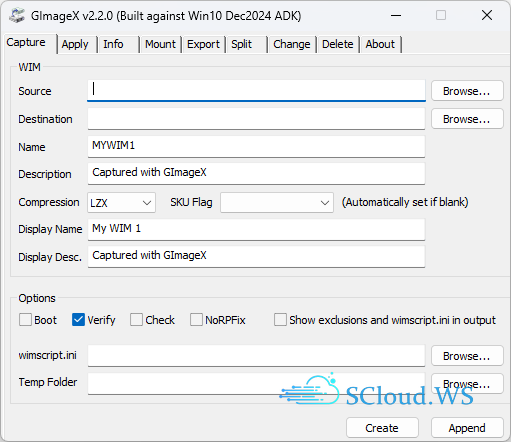The width and height of the screenshot is (511, 442).
Task: Focus the Display Name input field
Action: point(256,229)
